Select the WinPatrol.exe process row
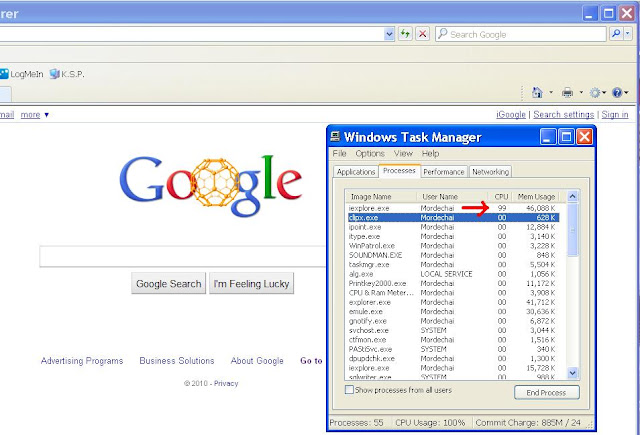The image size is (640, 435). pyautogui.click(x=453, y=246)
